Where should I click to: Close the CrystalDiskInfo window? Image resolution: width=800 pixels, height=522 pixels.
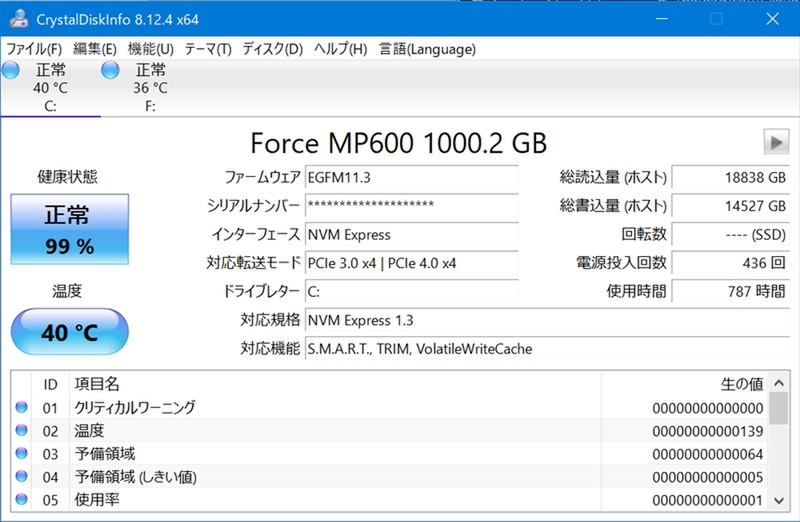(x=772, y=19)
